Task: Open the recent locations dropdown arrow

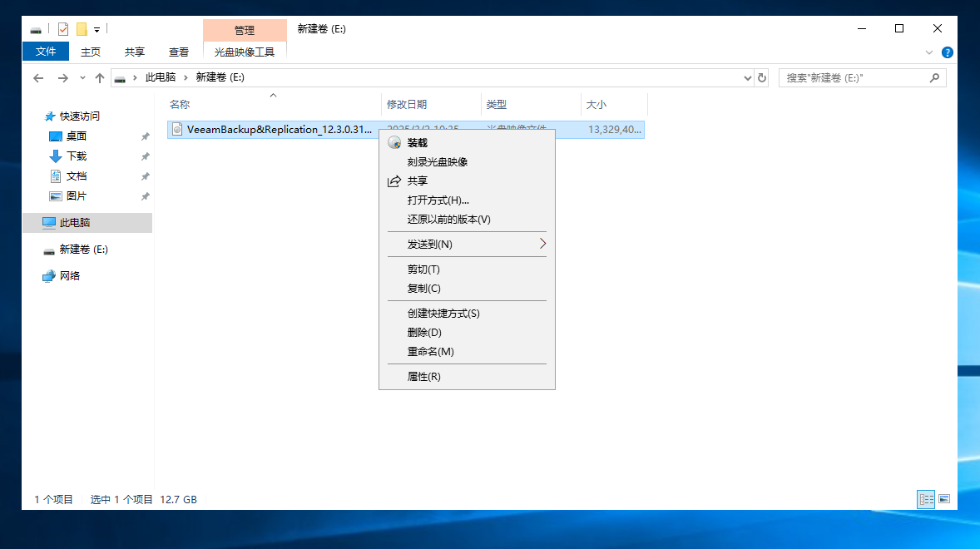Action: tap(82, 77)
